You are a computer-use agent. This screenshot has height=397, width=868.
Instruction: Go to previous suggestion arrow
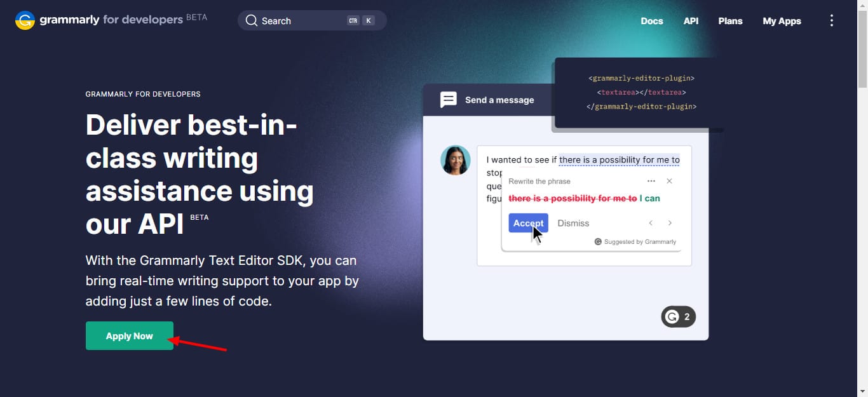[x=651, y=223]
